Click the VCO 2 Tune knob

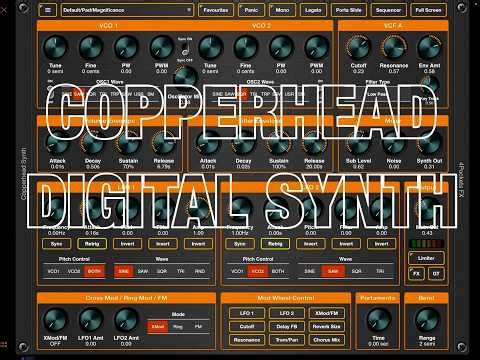pyautogui.click(x=210, y=48)
